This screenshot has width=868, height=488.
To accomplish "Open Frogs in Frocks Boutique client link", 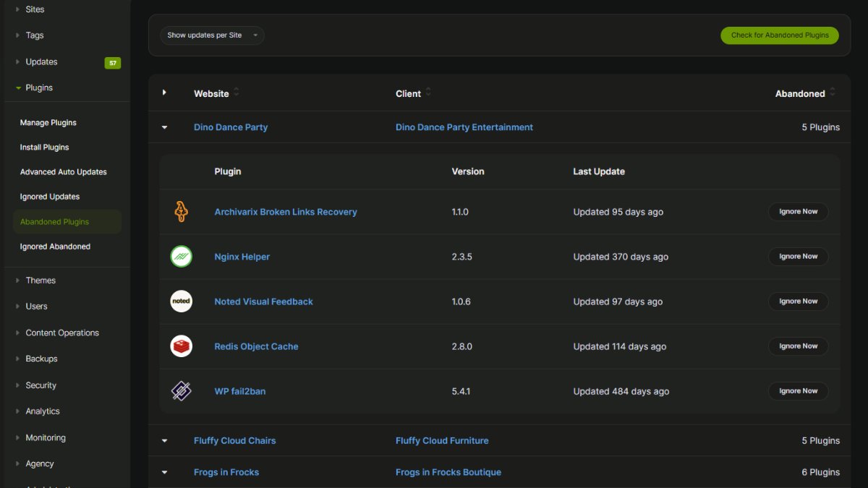I will (448, 472).
